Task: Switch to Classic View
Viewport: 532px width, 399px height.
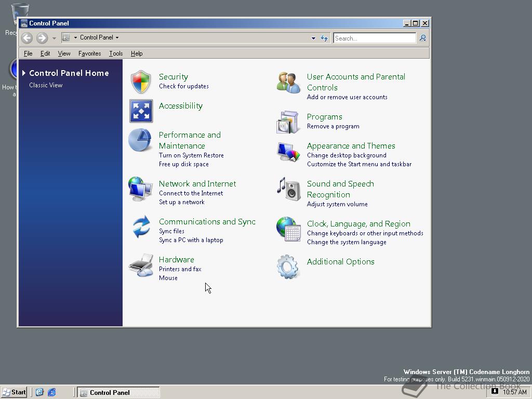Action: point(46,85)
